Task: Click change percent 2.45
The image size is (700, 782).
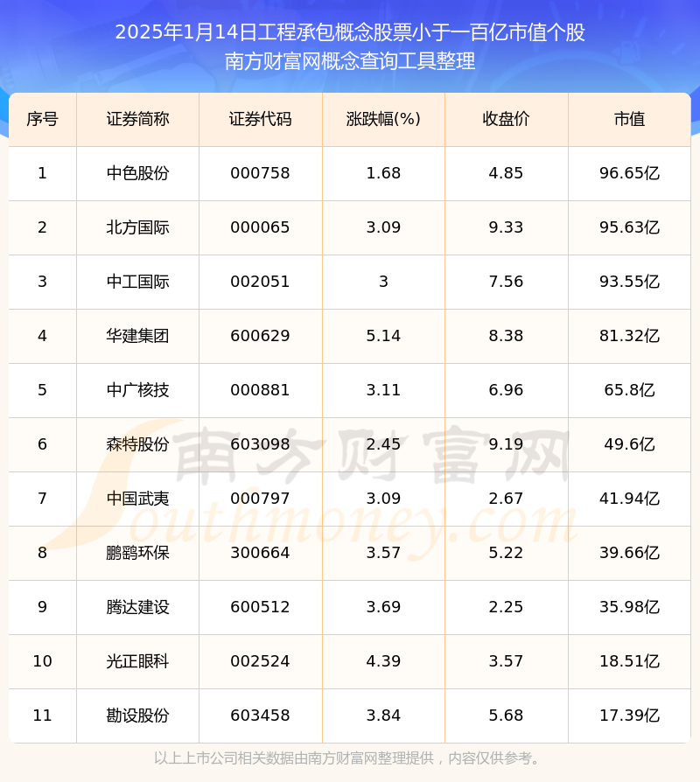Action: [x=383, y=444]
